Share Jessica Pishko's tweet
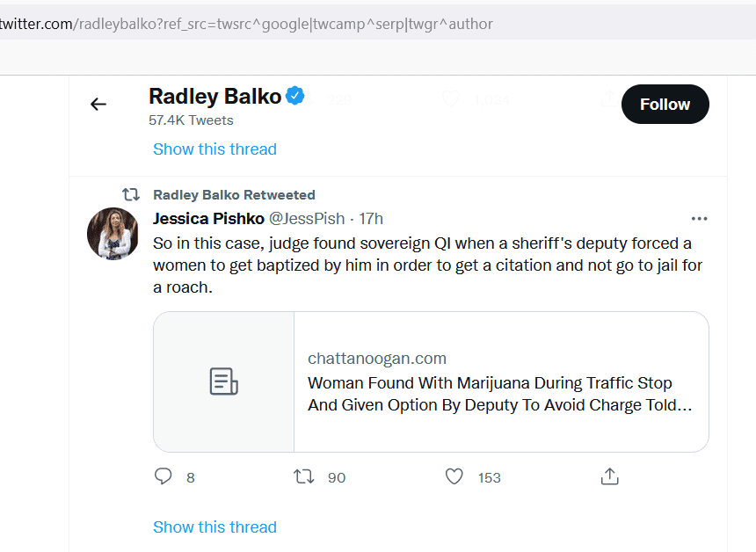The image size is (756, 552). click(610, 476)
